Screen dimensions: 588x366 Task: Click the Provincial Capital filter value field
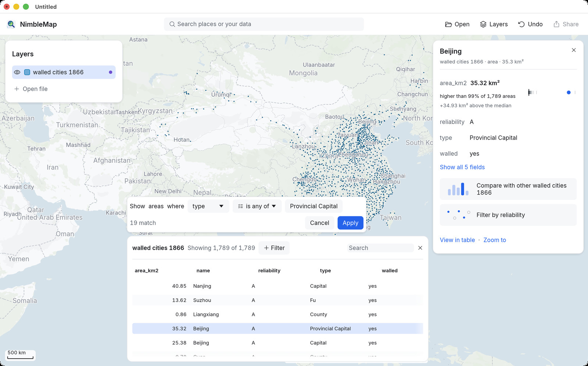pos(314,206)
